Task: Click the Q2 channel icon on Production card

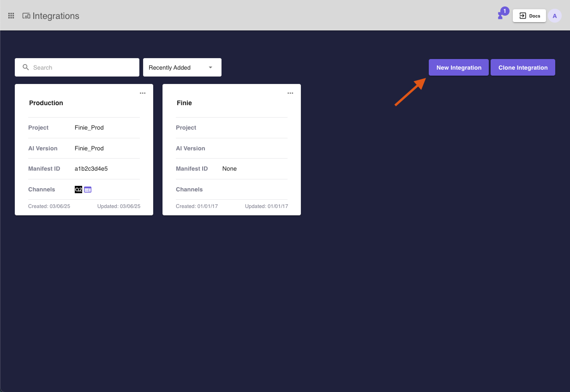Action: point(78,190)
